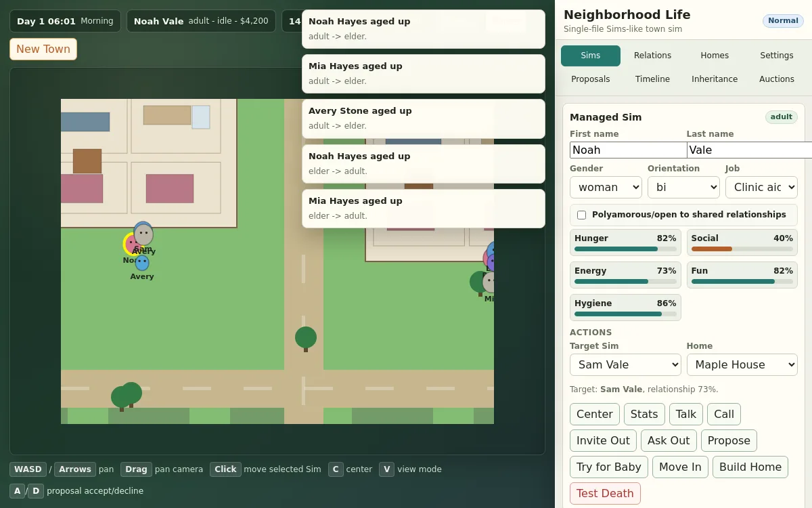
Task: Click the gray Mi sim near the right edge
Action: [489, 282]
